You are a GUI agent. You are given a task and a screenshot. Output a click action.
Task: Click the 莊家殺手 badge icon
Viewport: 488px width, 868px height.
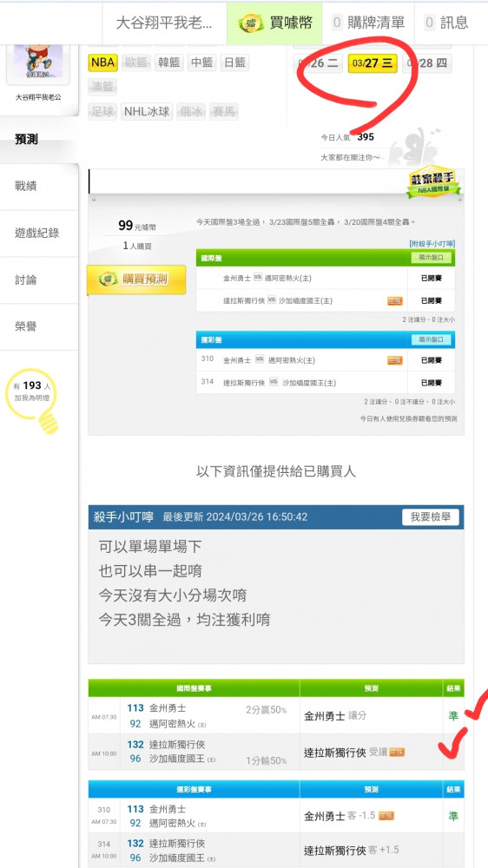[x=434, y=181]
